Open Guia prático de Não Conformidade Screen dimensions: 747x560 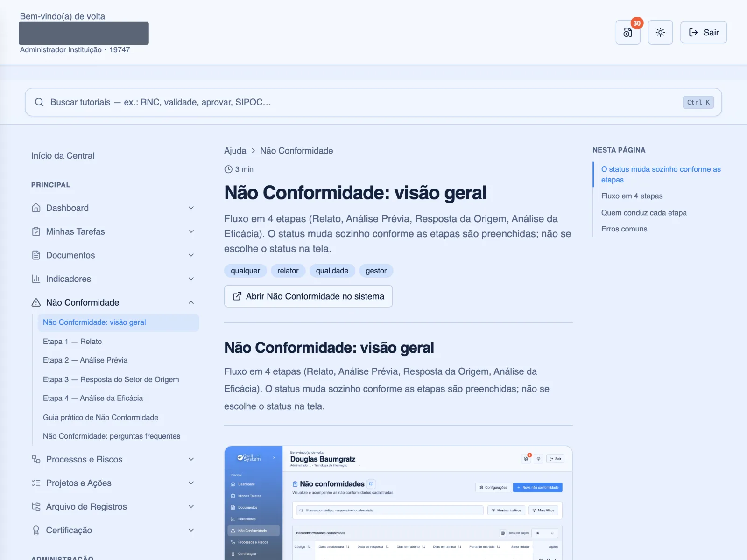(100, 417)
